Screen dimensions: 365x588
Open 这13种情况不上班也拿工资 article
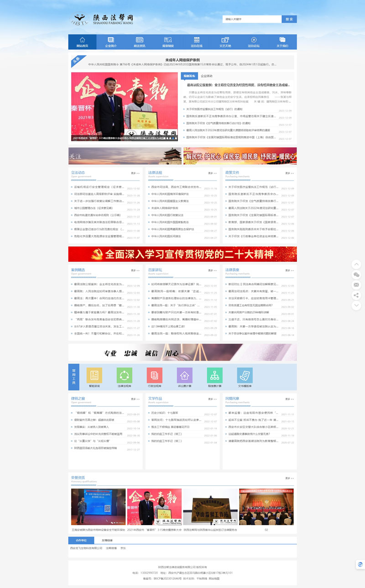tap(168, 326)
